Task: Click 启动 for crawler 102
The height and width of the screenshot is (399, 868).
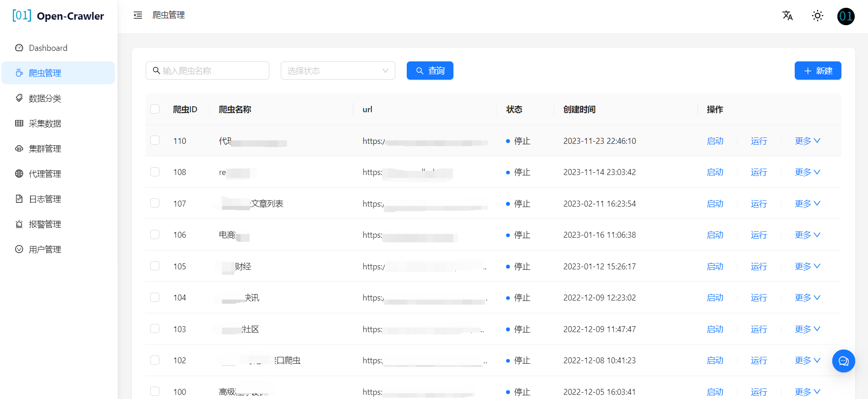Action: coord(715,361)
